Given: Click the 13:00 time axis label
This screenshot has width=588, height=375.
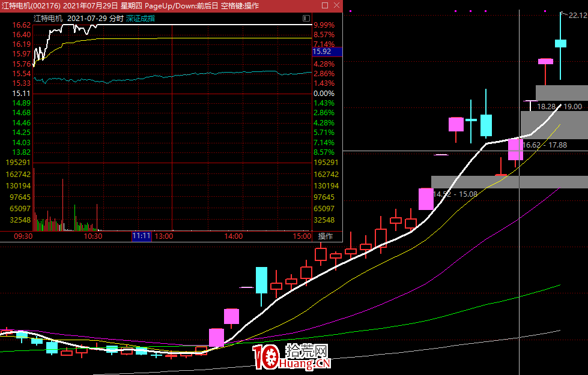Looking at the screenshot, I should [163, 236].
